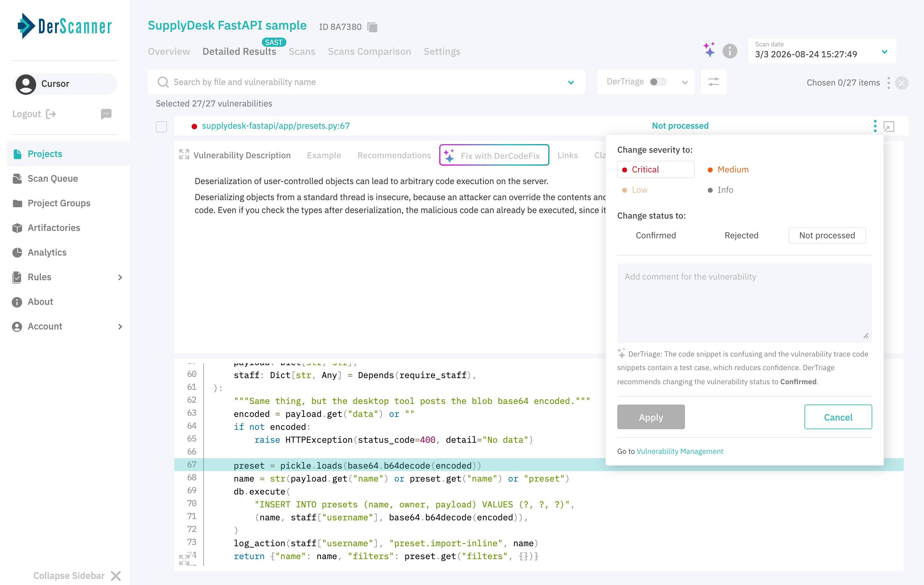Image resolution: width=924 pixels, height=585 pixels.
Task: Click the Account person icon
Action: [17, 326]
